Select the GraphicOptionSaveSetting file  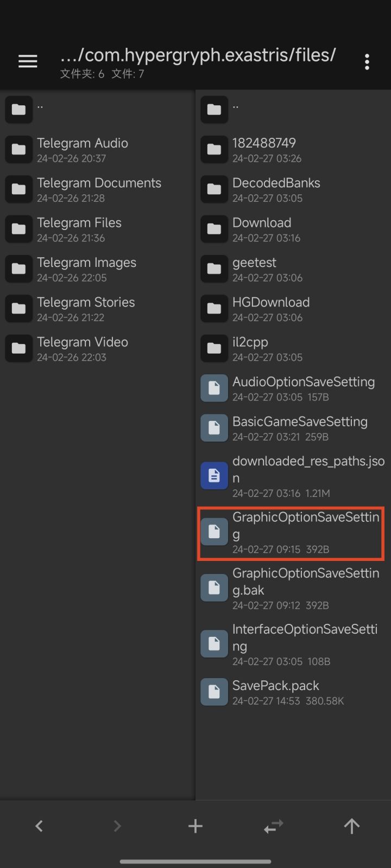[x=305, y=532]
